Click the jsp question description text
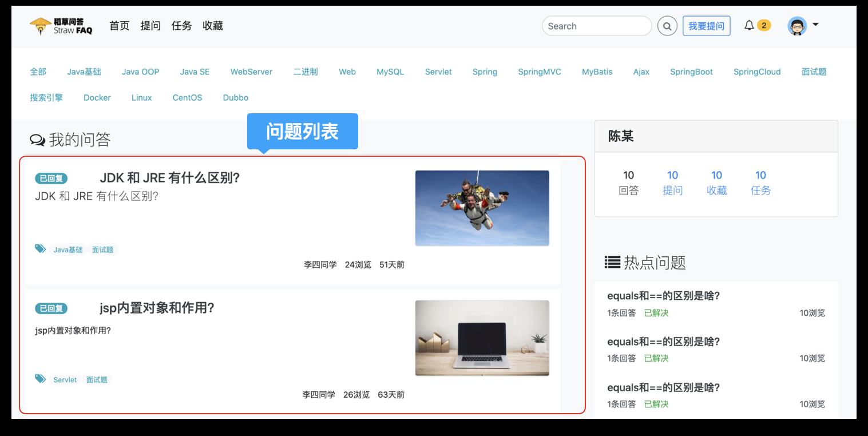The height and width of the screenshot is (436, 868). coord(73,330)
